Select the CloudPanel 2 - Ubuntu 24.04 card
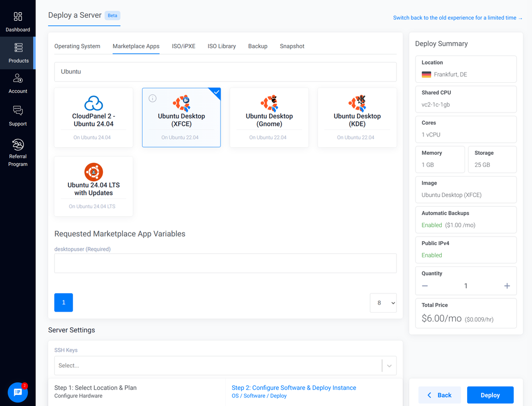The image size is (532, 406). point(94,117)
